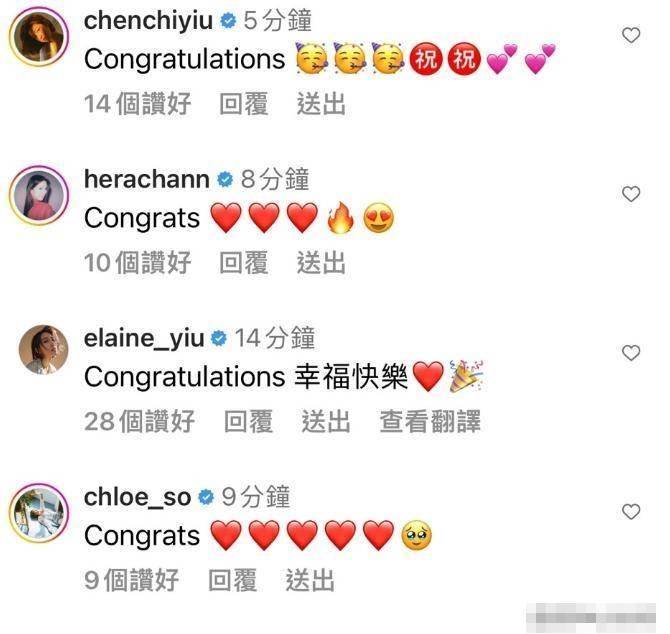
Task: Like chenchiyiu's comment with the heart icon
Action: pyautogui.click(x=631, y=35)
